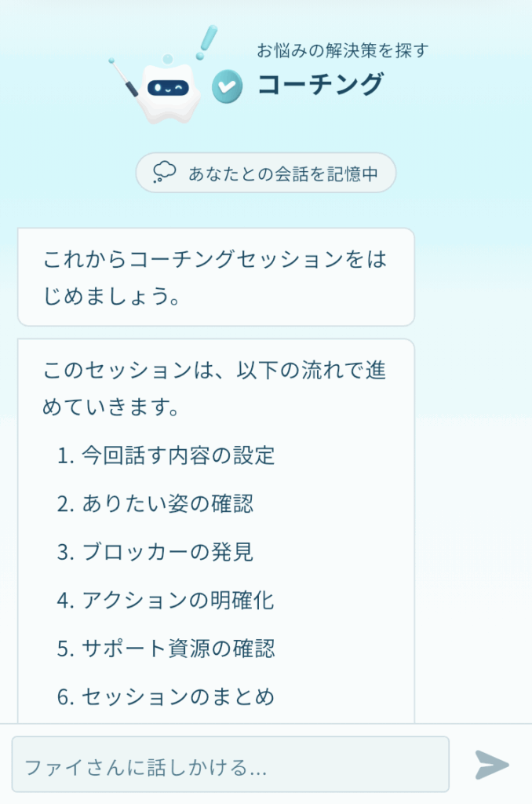Select list item ブロッカーの発見
This screenshot has height=804, width=532.
point(155,552)
